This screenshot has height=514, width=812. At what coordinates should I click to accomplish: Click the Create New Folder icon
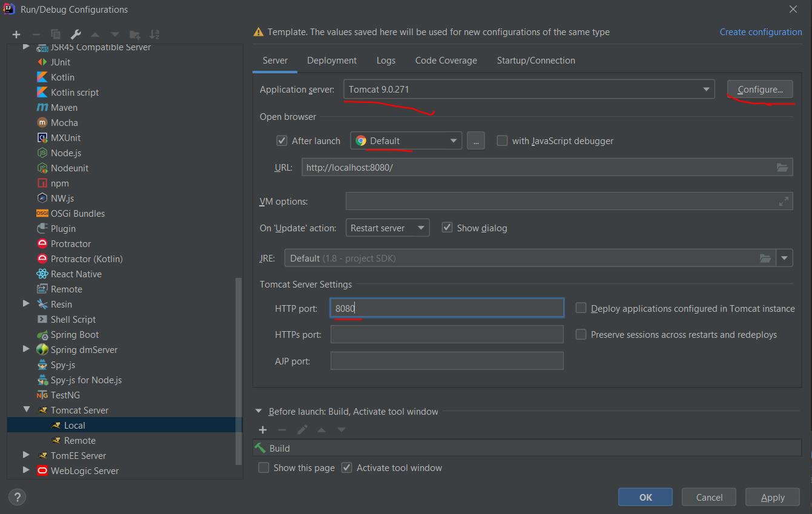pyautogui.click(x=135, y=35)
